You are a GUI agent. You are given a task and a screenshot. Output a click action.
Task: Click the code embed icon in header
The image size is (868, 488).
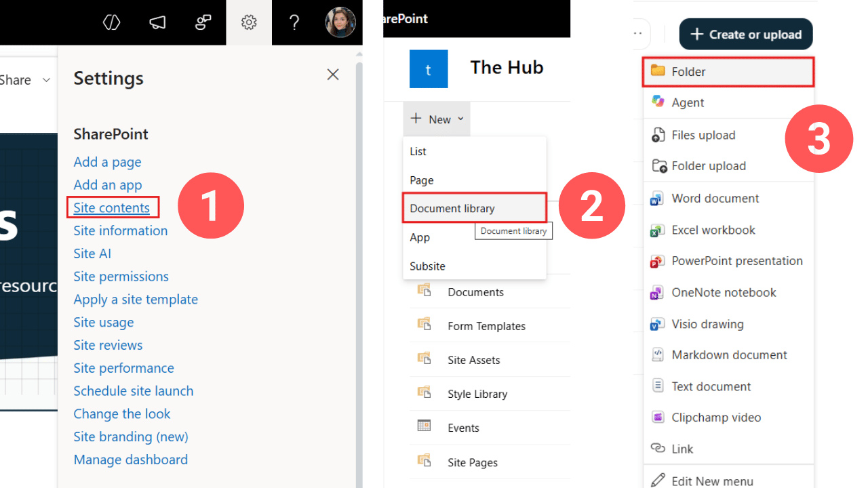[111, 23]
